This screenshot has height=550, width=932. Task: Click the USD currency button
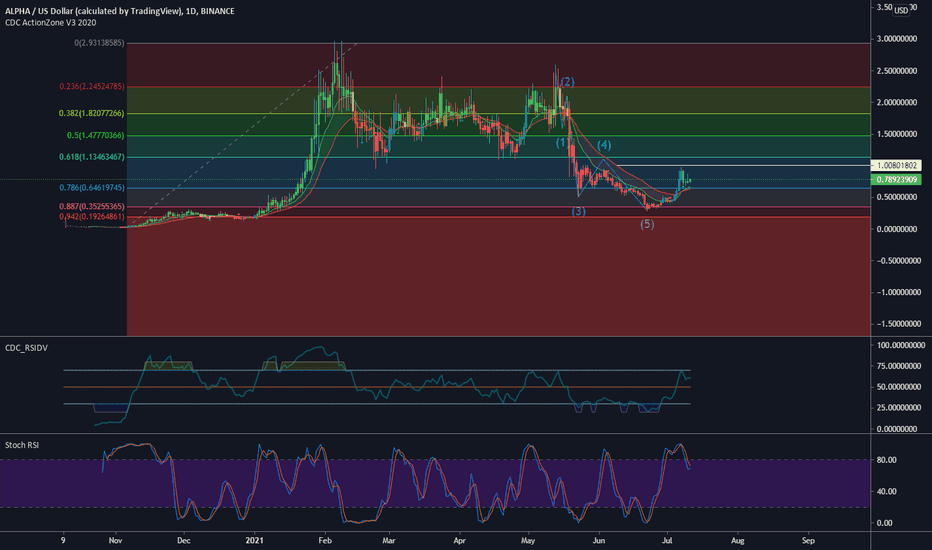(901, 10)
